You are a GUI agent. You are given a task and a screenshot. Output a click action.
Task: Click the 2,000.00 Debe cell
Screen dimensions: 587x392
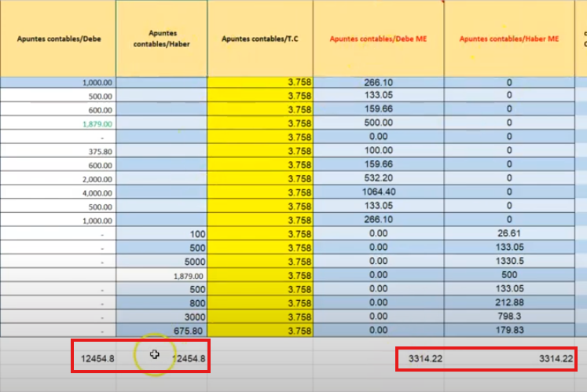pyautogui.click(x=97, y=178)
